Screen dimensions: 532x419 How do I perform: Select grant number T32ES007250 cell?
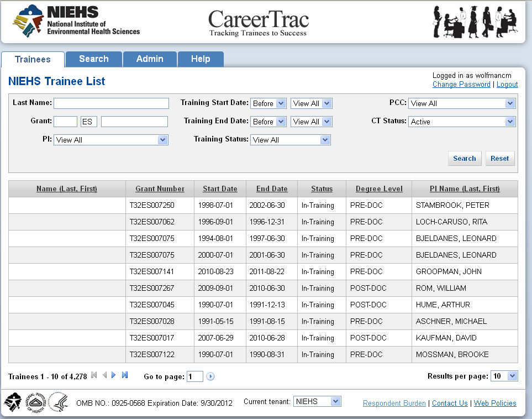tap(160, 206)
